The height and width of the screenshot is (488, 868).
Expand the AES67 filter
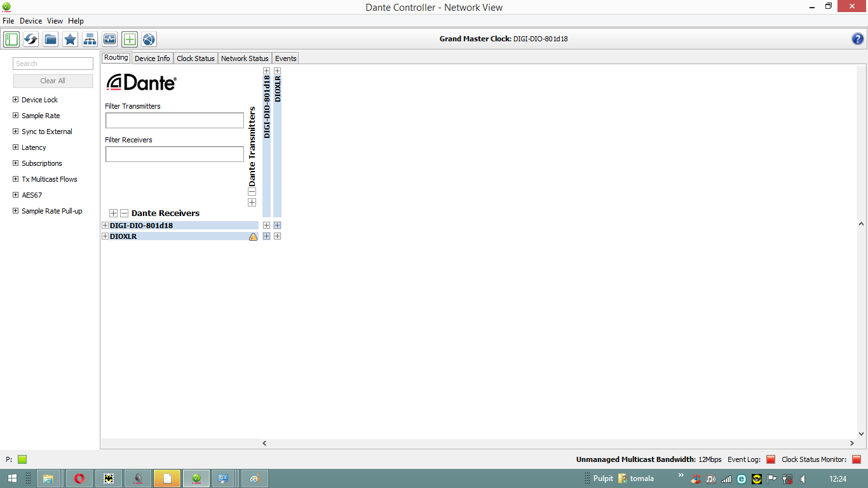coord(16,195)
